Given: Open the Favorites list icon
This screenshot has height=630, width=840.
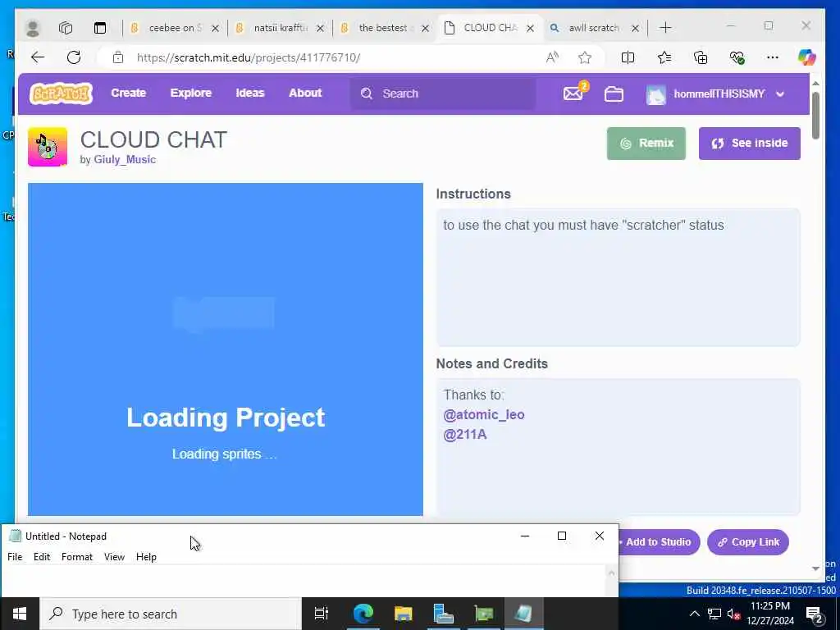Looking at the screenshot, I should 664,57.
